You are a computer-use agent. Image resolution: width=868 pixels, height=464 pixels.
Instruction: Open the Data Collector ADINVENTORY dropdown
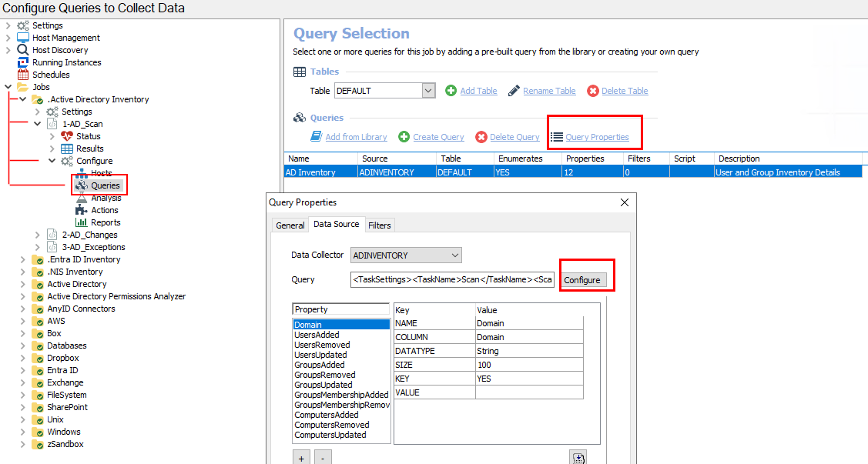point(455,255)
